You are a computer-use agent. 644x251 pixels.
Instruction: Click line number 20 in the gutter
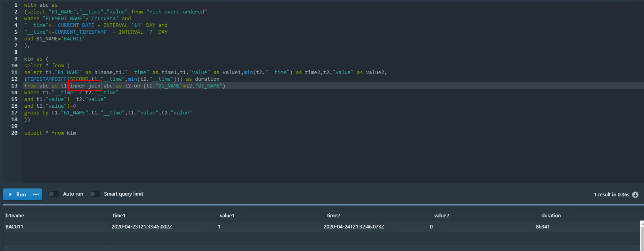[14, 133]
